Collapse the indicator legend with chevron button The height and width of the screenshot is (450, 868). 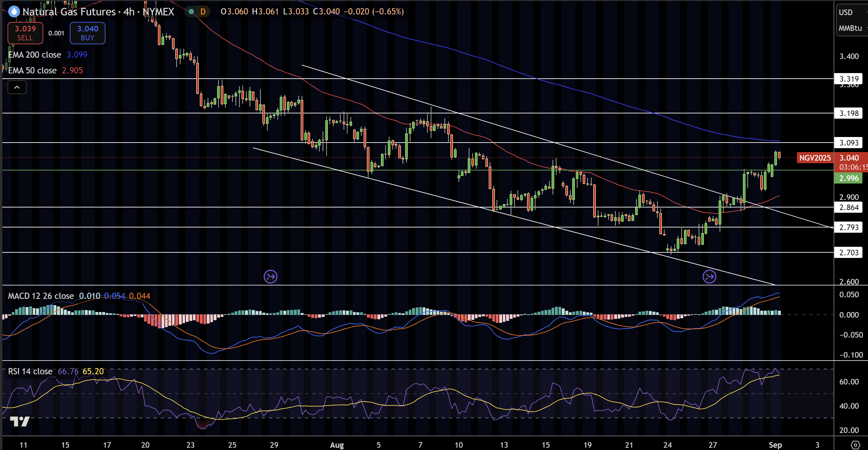pos(17,88)
